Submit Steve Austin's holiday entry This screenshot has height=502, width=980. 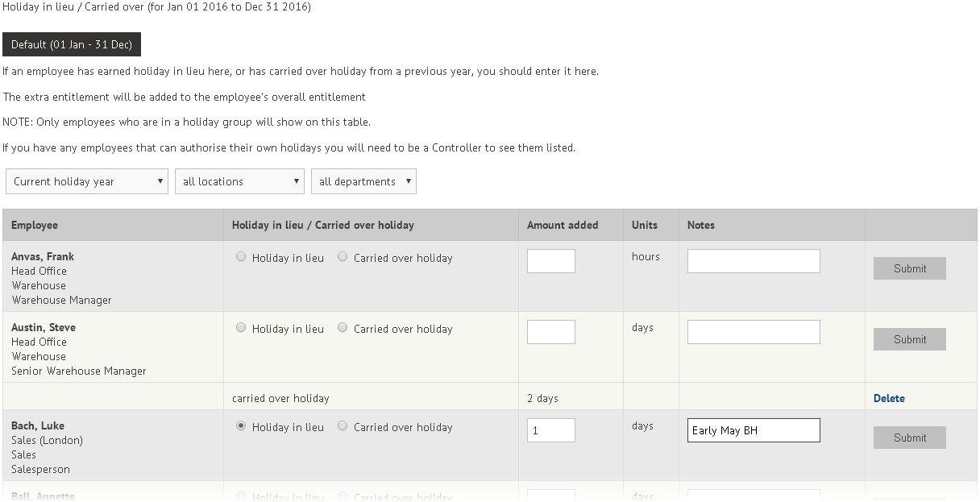coord(909,338)
